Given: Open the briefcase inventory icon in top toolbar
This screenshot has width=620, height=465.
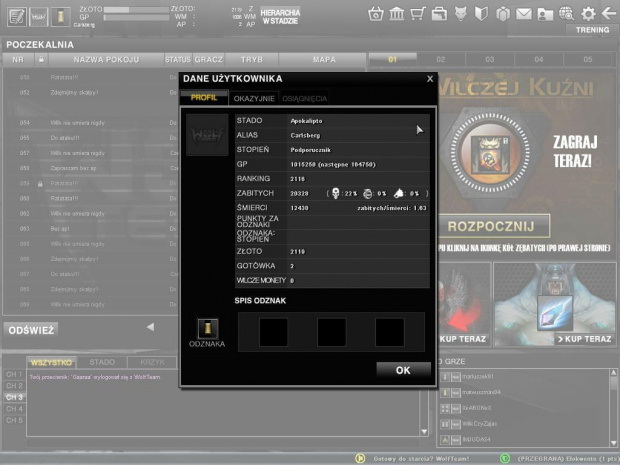Looking at the screenshot, I should pos(439,14).
